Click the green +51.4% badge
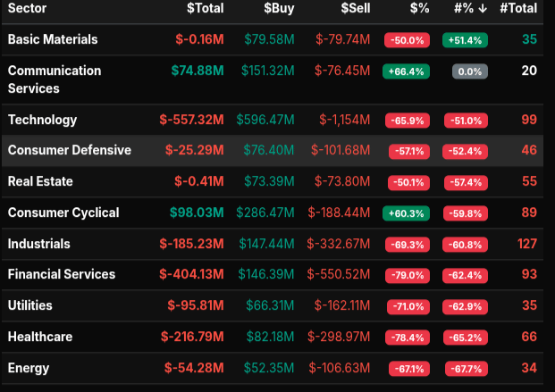The width and height of the screenshot is (555, 392). (464, 40)
